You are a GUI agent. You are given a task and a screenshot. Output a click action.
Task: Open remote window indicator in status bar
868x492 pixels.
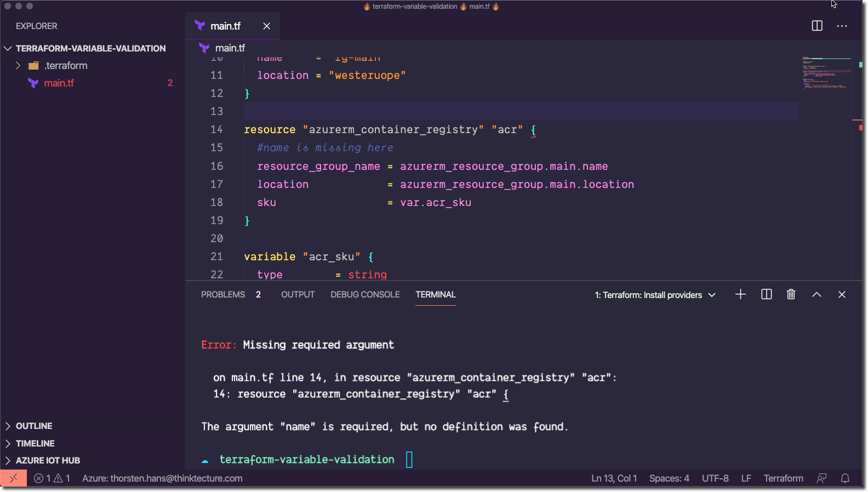coord(14,478)
